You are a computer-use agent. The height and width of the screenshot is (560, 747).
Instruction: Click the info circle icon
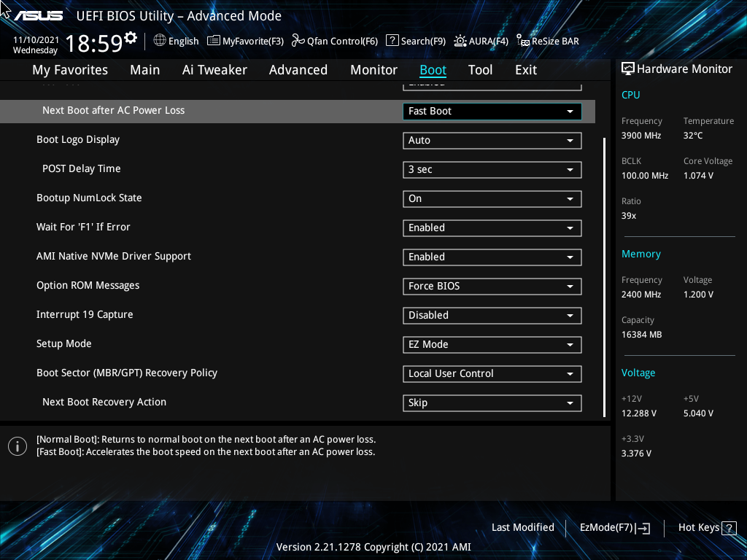click(18, 446)
